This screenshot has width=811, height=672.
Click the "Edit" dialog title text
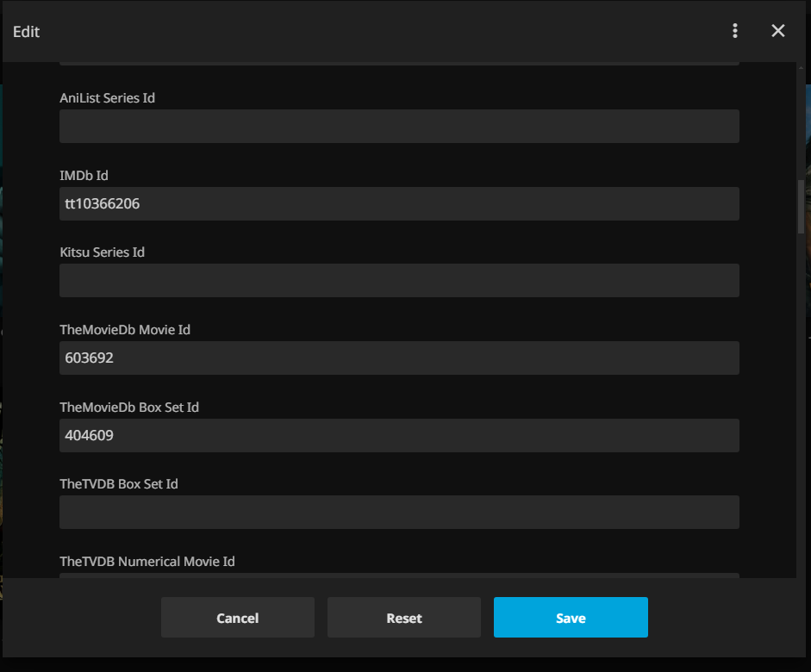(27, 32)
